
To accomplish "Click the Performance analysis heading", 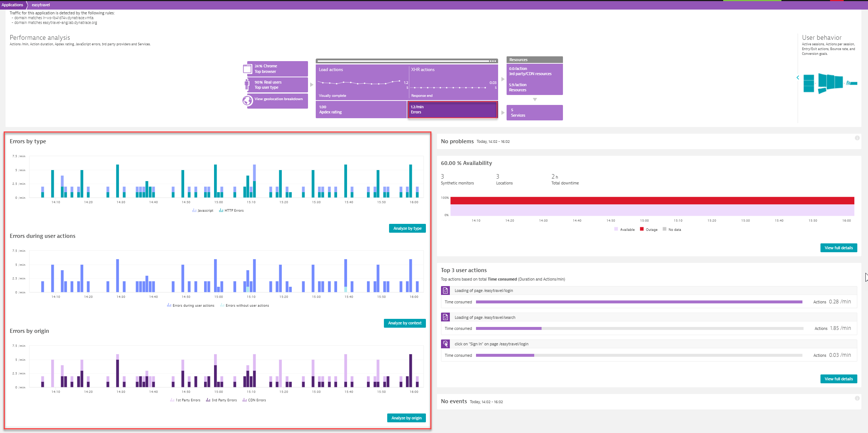I will [40, 38].
